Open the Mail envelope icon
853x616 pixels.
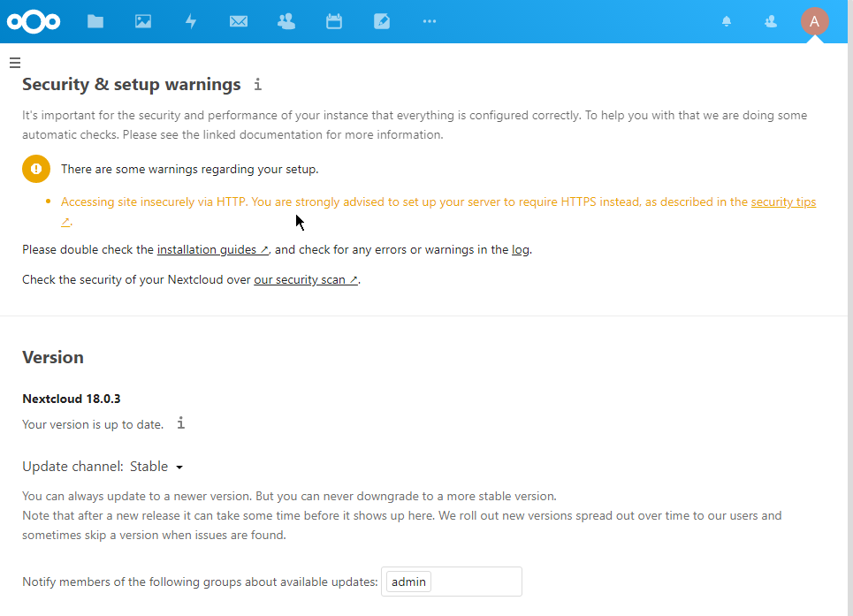(239, 21)
